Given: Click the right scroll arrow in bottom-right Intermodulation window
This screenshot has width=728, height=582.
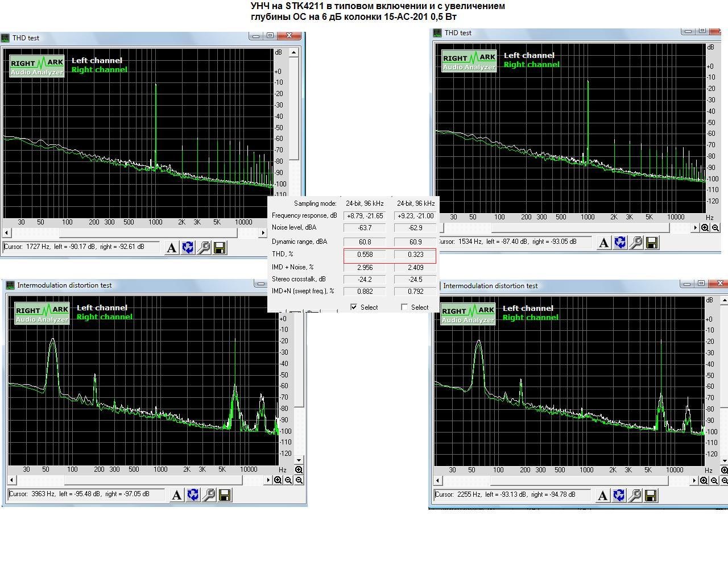Looking at the screenshot, I should click(x=694, y=481).
